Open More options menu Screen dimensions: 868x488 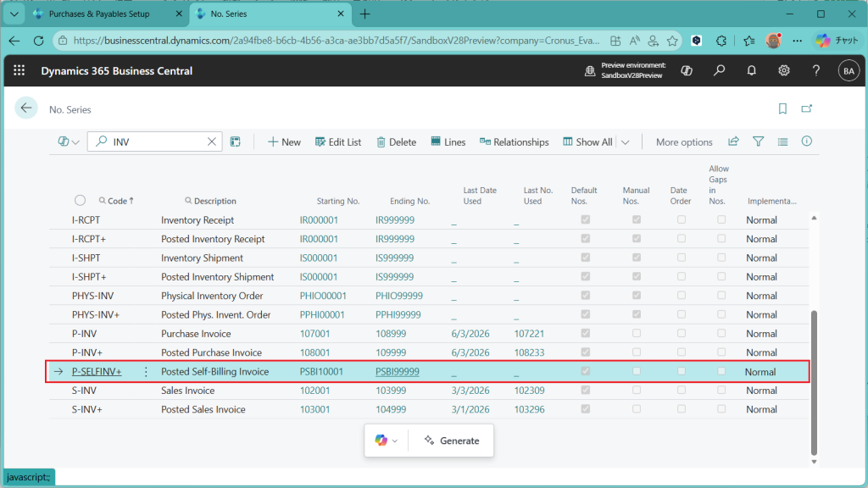(x=684, y=142)
